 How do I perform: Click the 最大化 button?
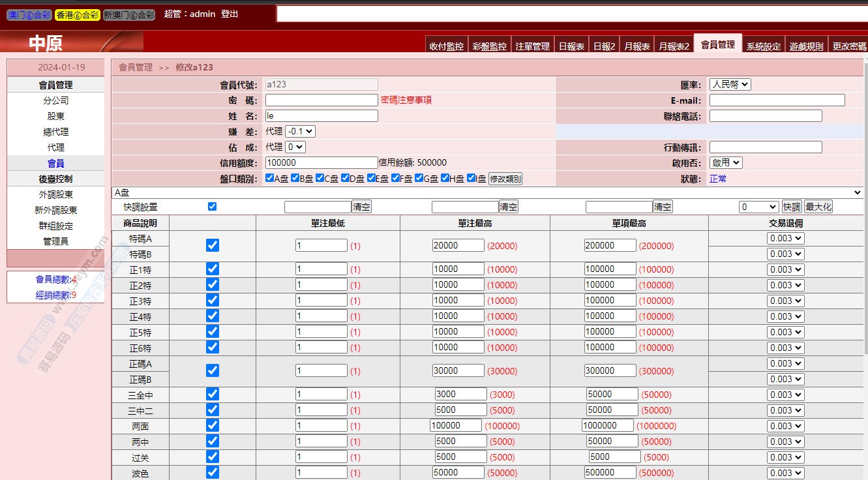818,207
